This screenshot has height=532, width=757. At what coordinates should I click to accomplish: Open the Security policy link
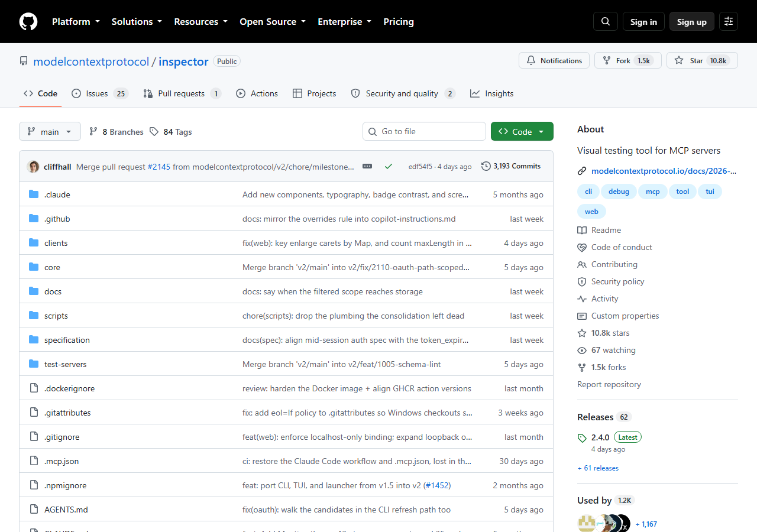[611, 281]
